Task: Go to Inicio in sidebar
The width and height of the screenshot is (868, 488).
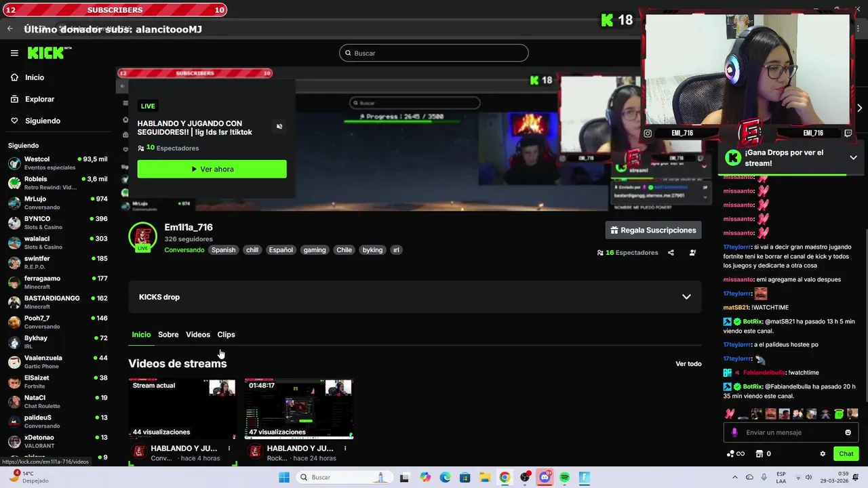Action: pyautogui.click(x=27, y=77)
